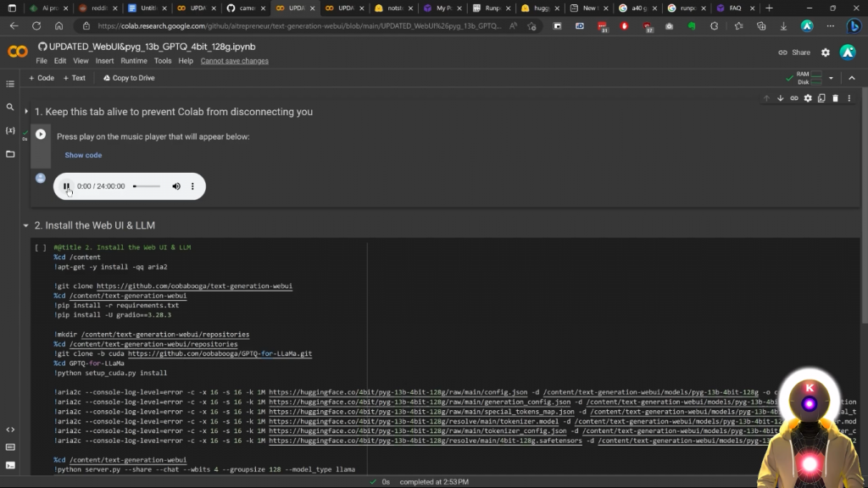Open the Runtime menu
This screenshot has width=868, height=488.
[x=133, y=61]
